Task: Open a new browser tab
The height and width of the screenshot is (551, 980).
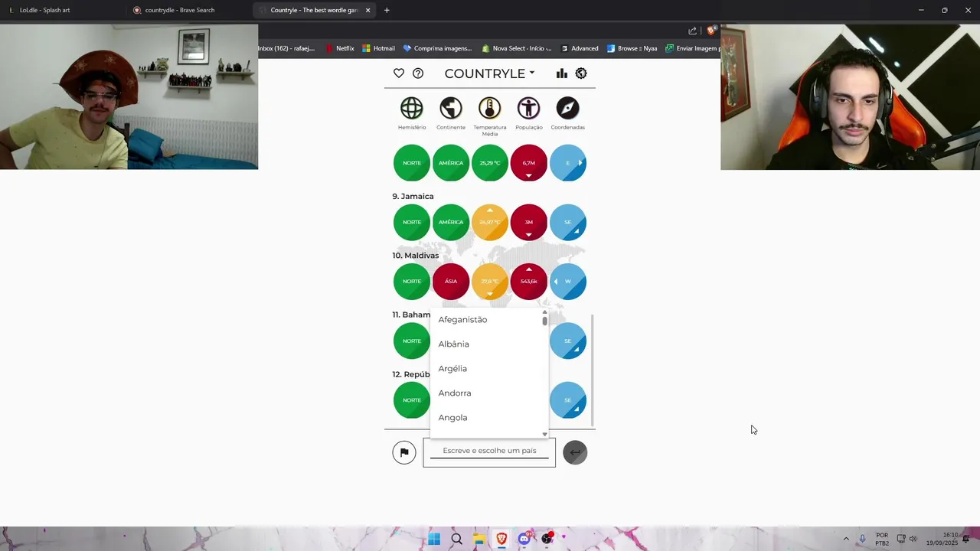Action: pyautogui.click(x=387, y=10)
